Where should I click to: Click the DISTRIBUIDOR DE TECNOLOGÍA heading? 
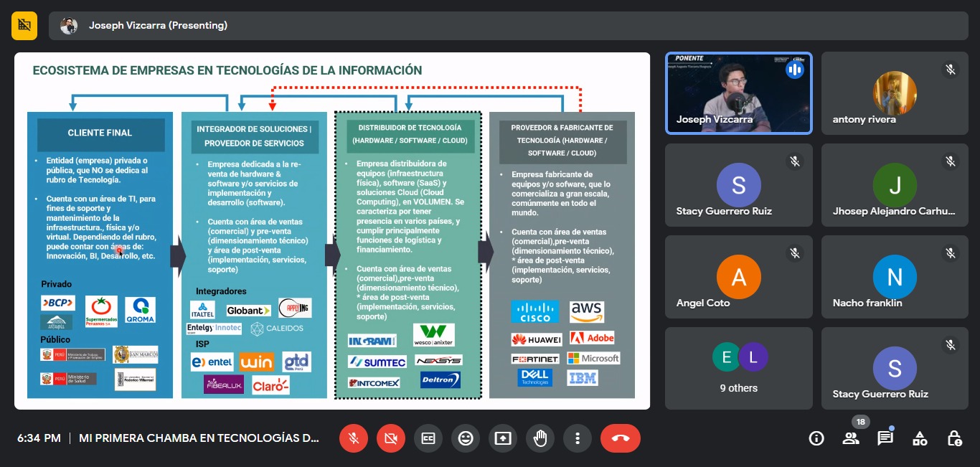410,133
